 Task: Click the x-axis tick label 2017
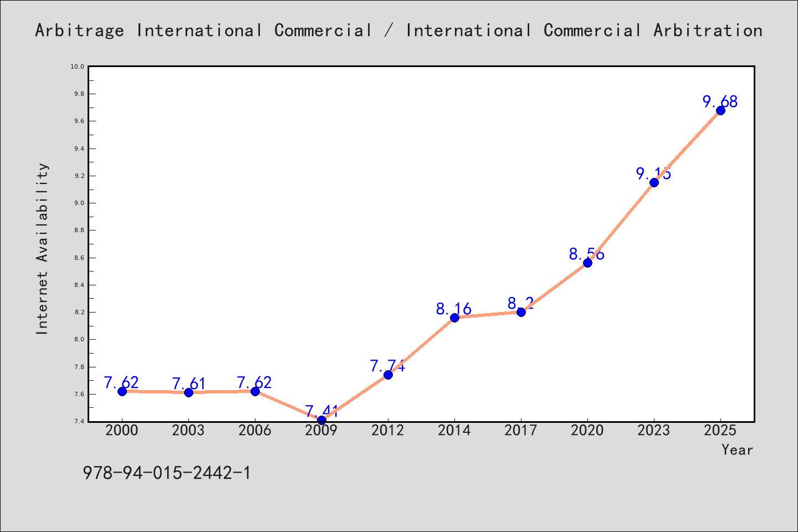(x=521, y=431)
